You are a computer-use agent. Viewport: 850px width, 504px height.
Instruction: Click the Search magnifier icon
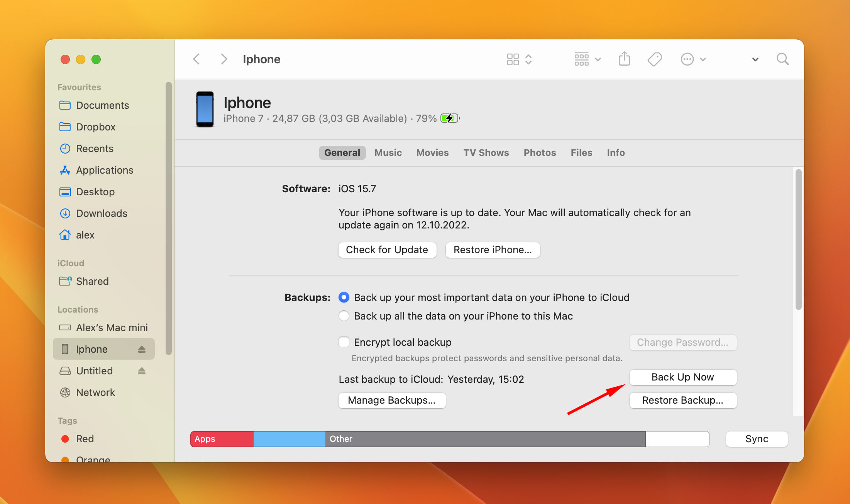(782, 59)
